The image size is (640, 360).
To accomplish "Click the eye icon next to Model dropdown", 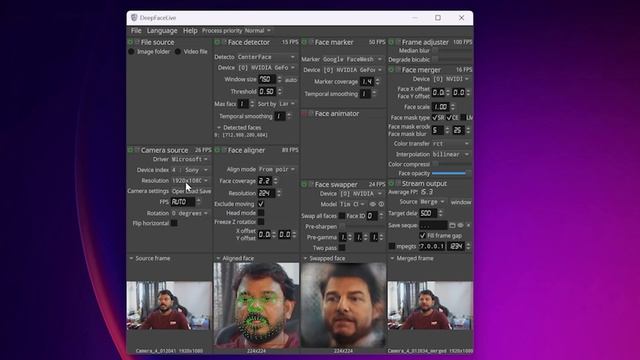I will [373, 204].
